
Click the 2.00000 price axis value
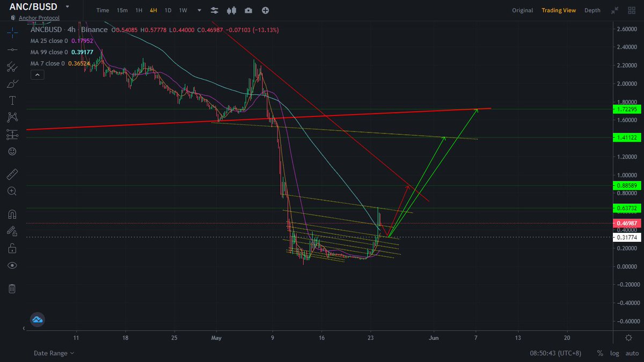628,84
